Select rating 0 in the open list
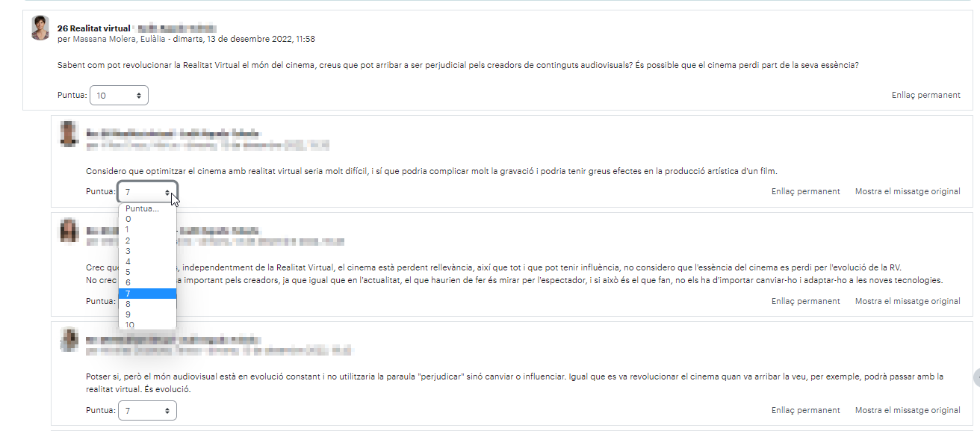980x431 pixels. [x=147, y=219]
